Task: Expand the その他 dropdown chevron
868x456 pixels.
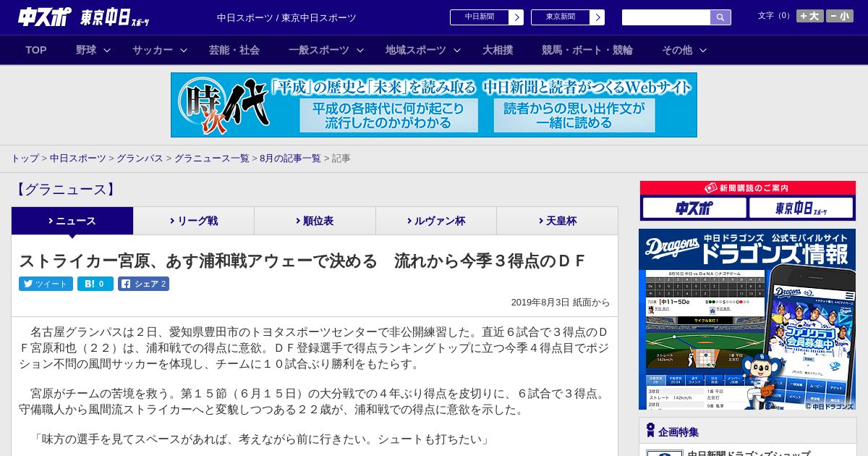Action: click(703, 51)
